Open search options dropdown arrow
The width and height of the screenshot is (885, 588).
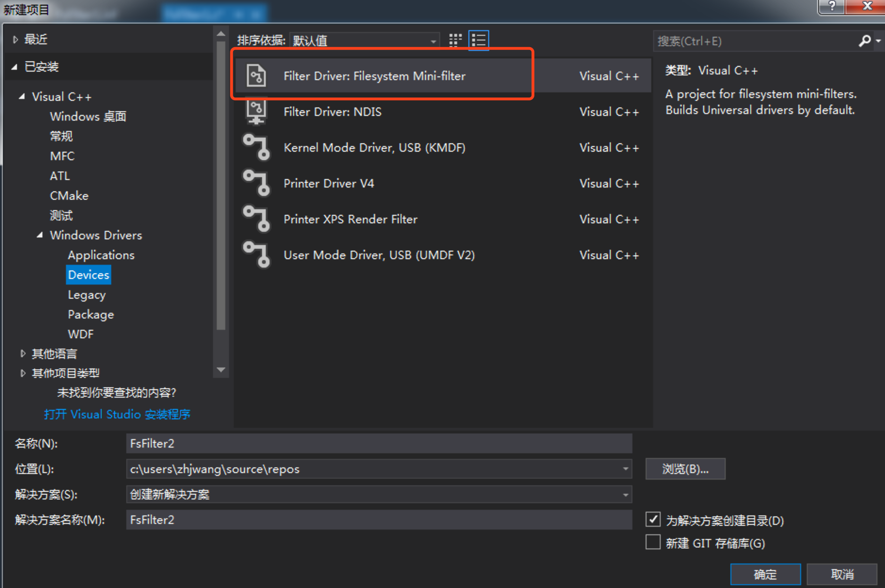pyautogui.click(x=878, y=41)
